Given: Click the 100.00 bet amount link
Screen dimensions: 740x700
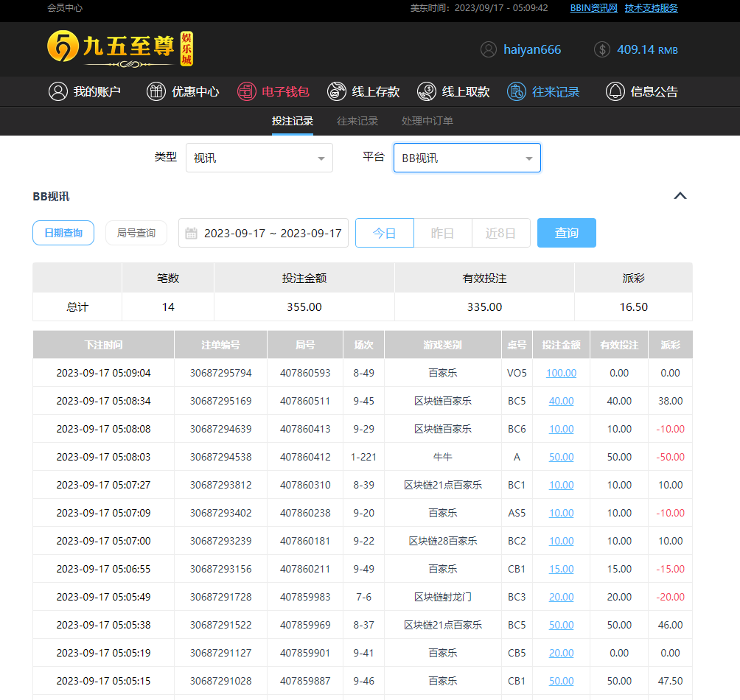Looking at the screenshot, I should point(561,373).
